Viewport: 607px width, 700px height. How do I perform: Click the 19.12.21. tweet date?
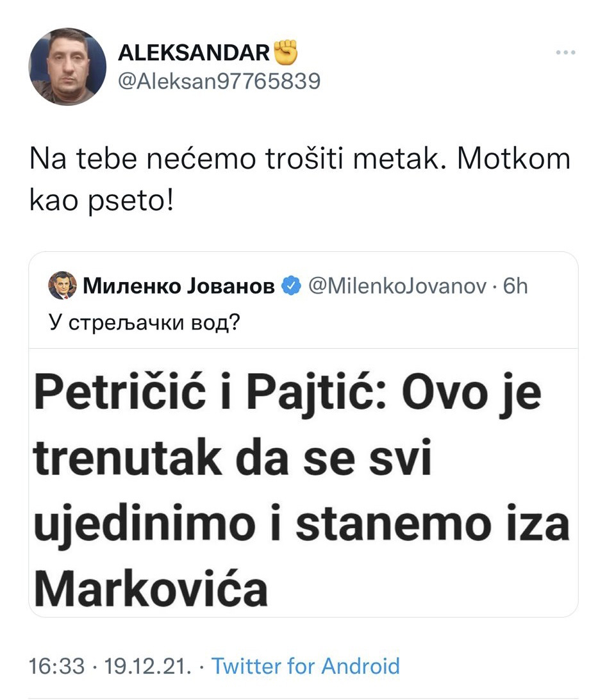click(x=148, y=666)
